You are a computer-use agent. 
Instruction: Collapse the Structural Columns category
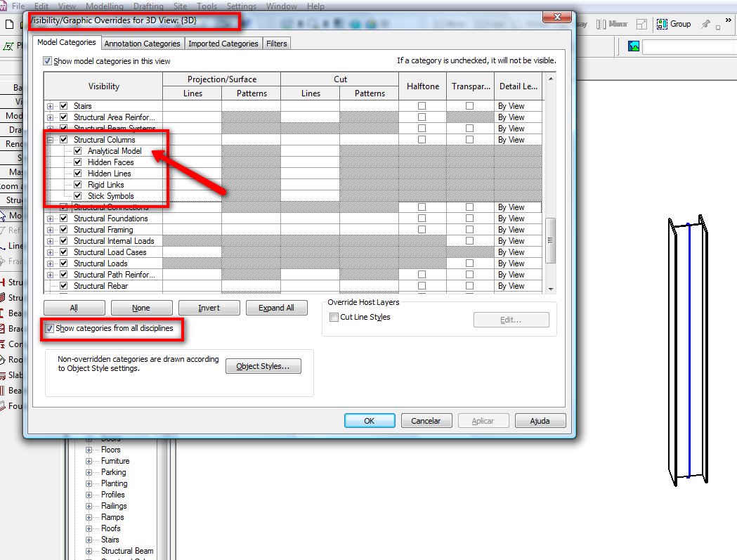51,140
